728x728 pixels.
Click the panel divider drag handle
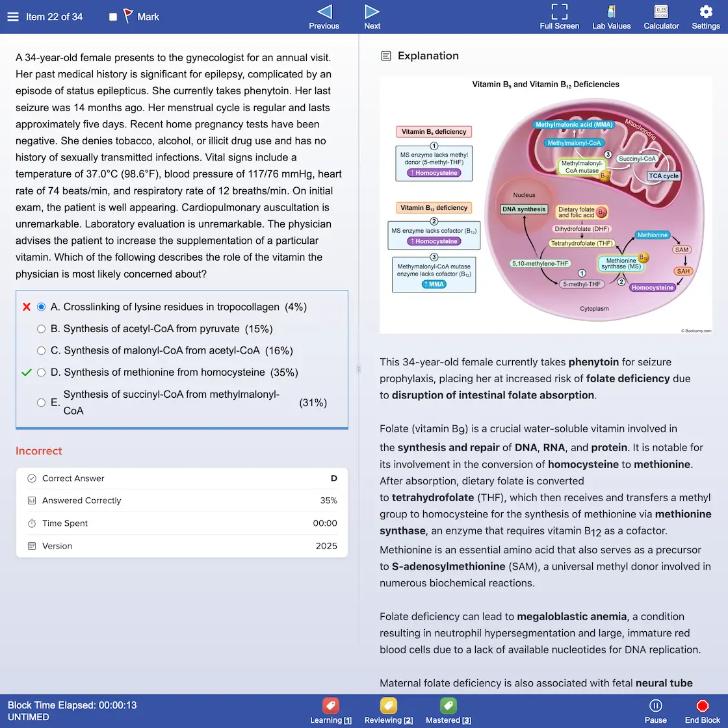pyautogui.click(x=358, y=370)
